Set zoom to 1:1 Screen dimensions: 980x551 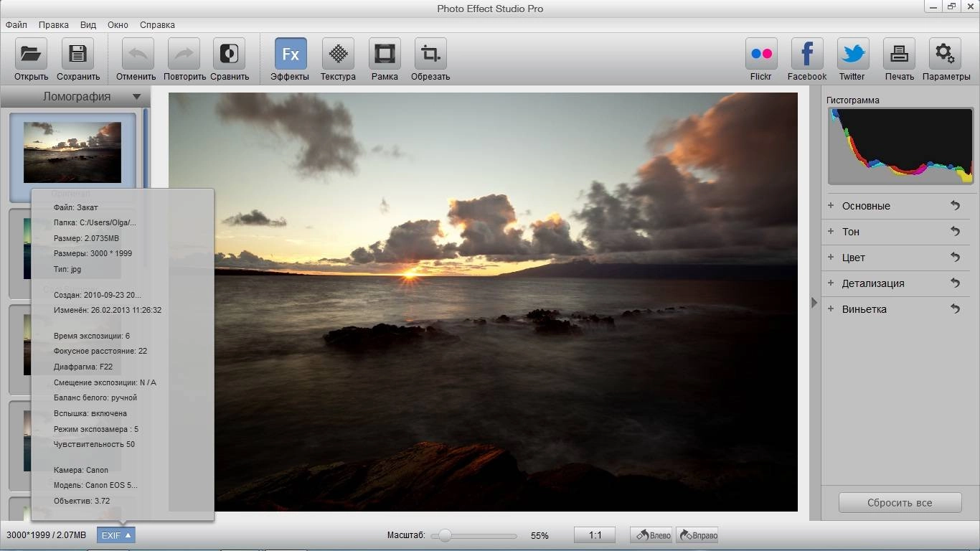(x=595, y=535)
